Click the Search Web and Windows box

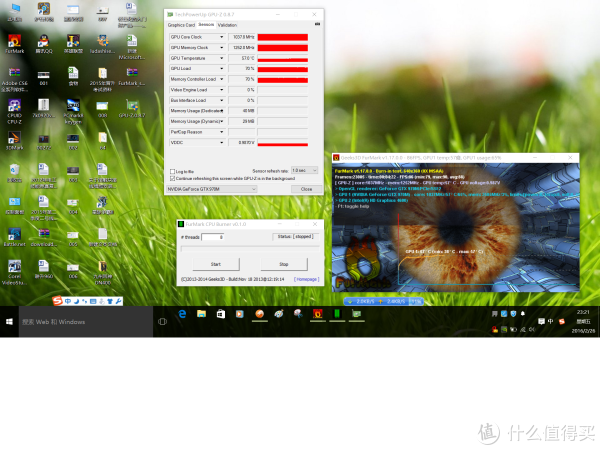coord(86,322)
